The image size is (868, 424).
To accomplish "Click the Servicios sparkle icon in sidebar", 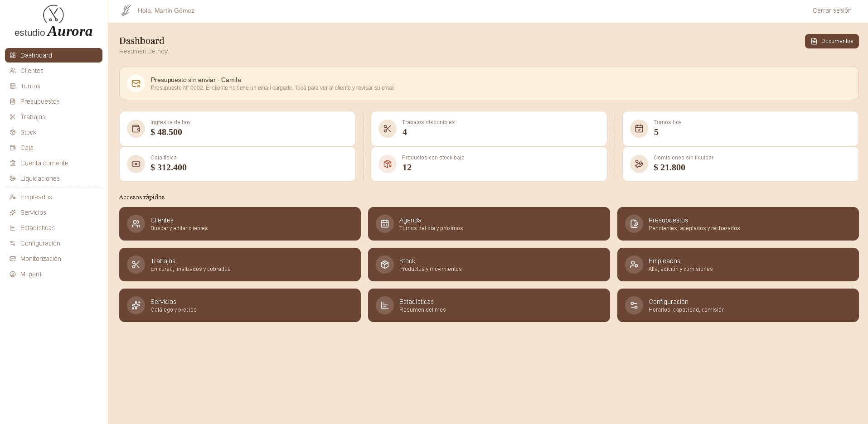I will (13, 212).
